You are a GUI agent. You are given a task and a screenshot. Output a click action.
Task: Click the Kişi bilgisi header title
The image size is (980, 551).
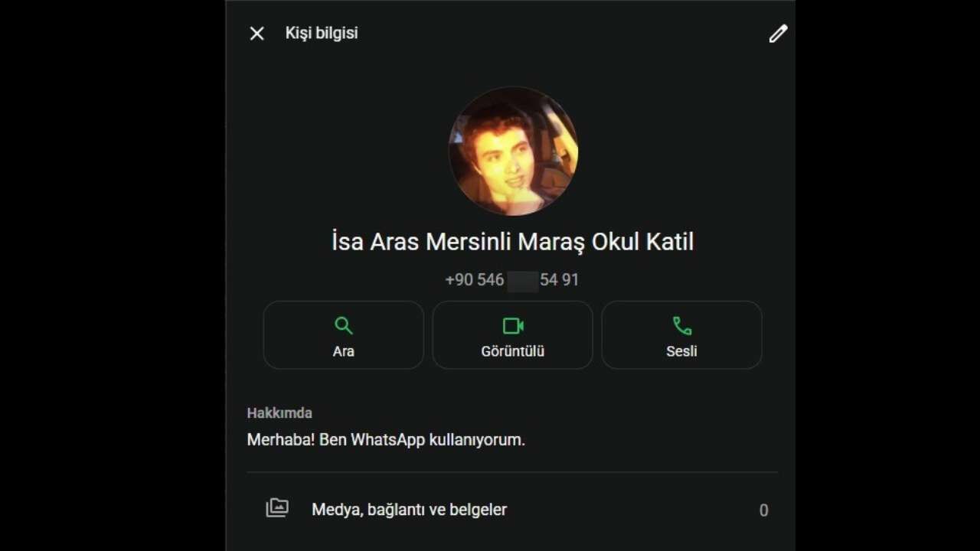[x=322, y=33]
